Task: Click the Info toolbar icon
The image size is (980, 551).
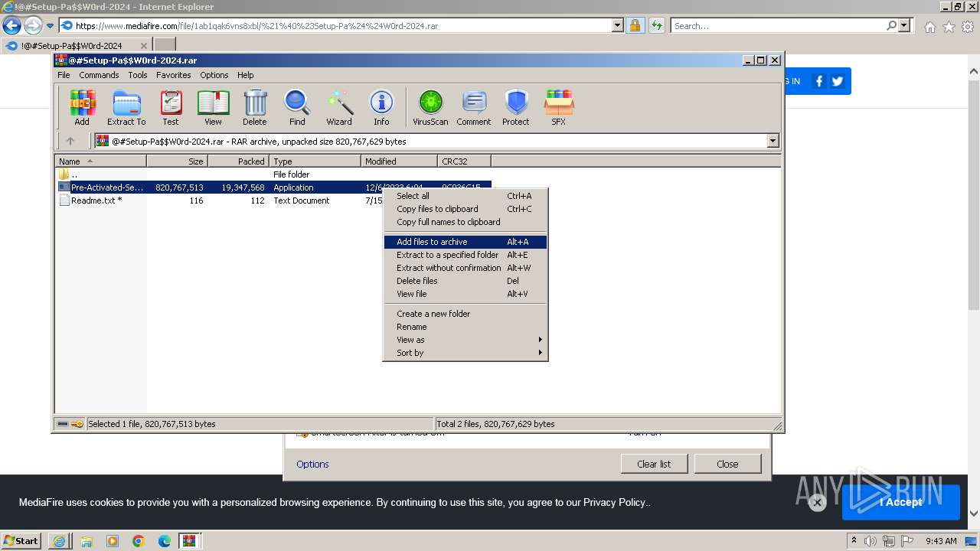Action: [x=381, y=107]
